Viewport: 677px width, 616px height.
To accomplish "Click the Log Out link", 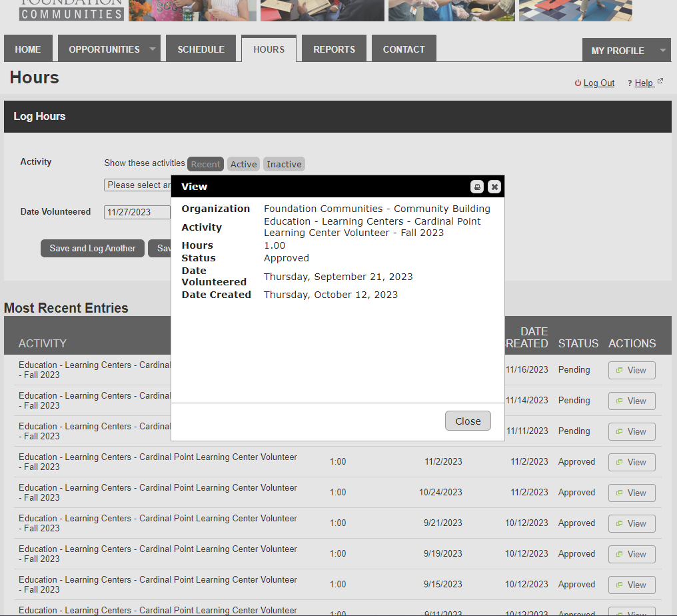I will pyautogui.click(x=599, y=83).
